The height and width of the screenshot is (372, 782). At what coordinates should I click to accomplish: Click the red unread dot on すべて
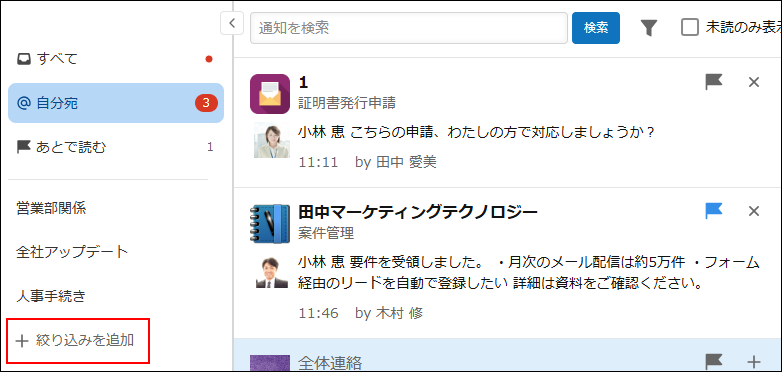(x=209, y=59)
